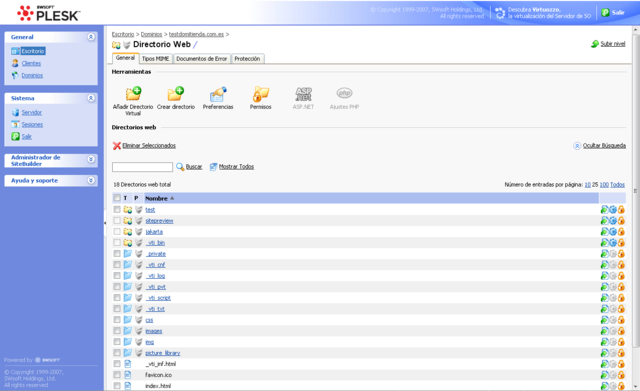Image resolution: width=640 pixels, height=391 pixels.
Task: Click the sidebar collapse arrow handle
Action: (x=105, y=223)
